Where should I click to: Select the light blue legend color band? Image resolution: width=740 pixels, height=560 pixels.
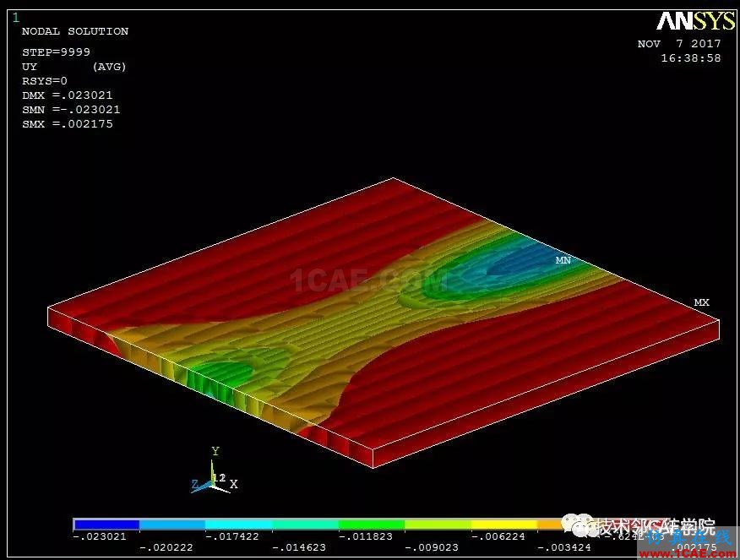coord(172,525)
